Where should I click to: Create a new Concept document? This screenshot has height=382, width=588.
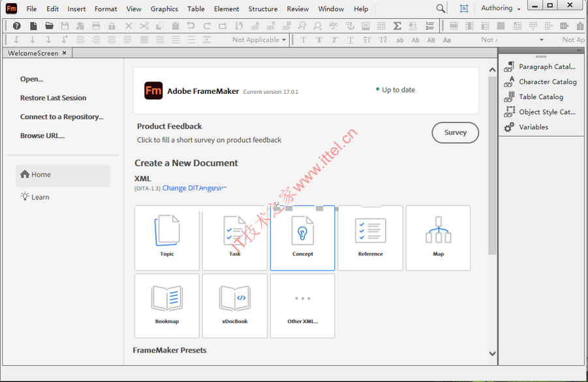[303, 238]
